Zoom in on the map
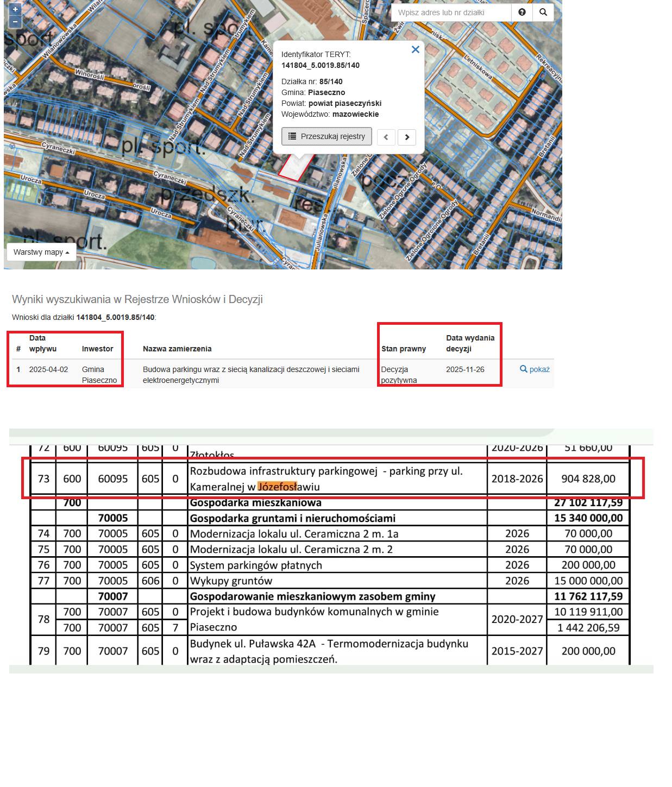 pyautogui.click(x=15, y=9)
